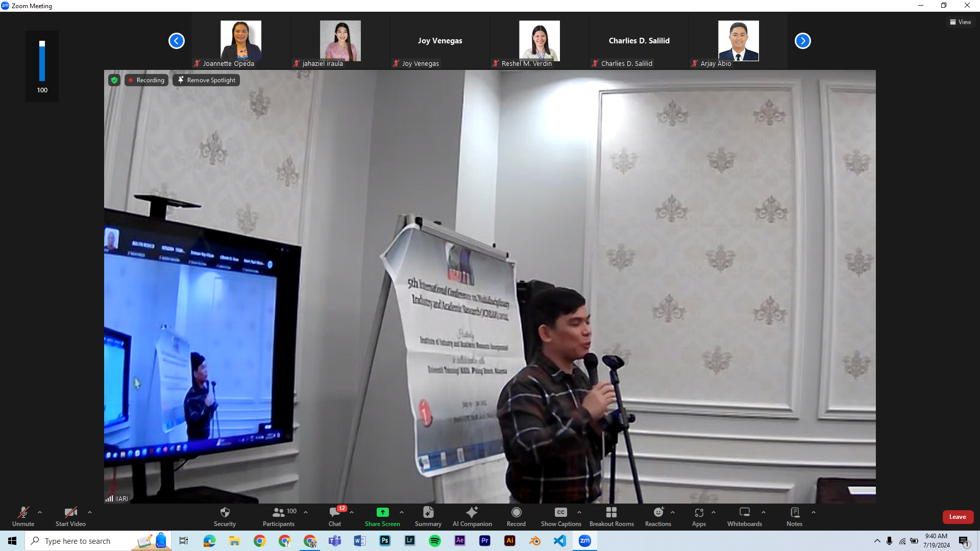Click the green encryption shield badge
Screen dimensions: 980x551
(x=114, y=80)
